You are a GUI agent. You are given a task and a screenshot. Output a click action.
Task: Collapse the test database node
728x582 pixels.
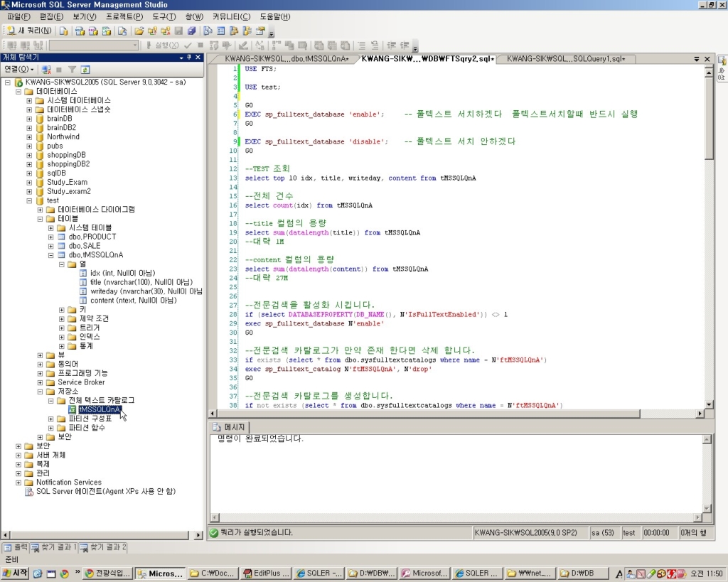coord(29,200)
